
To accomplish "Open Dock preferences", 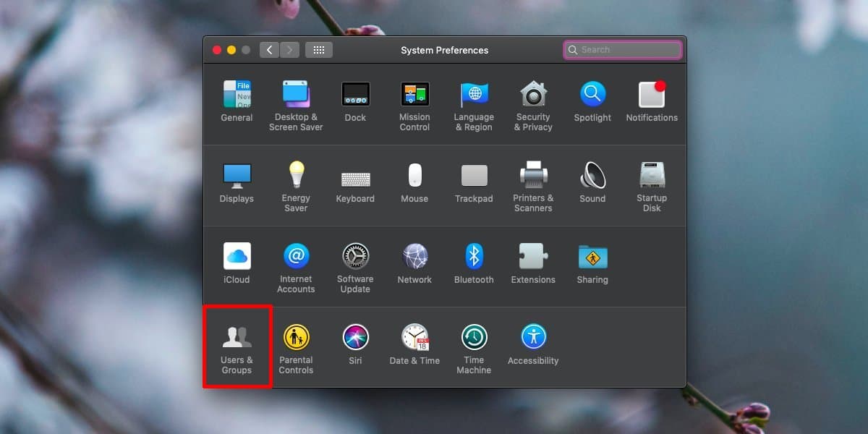I will tap(355, 101).
